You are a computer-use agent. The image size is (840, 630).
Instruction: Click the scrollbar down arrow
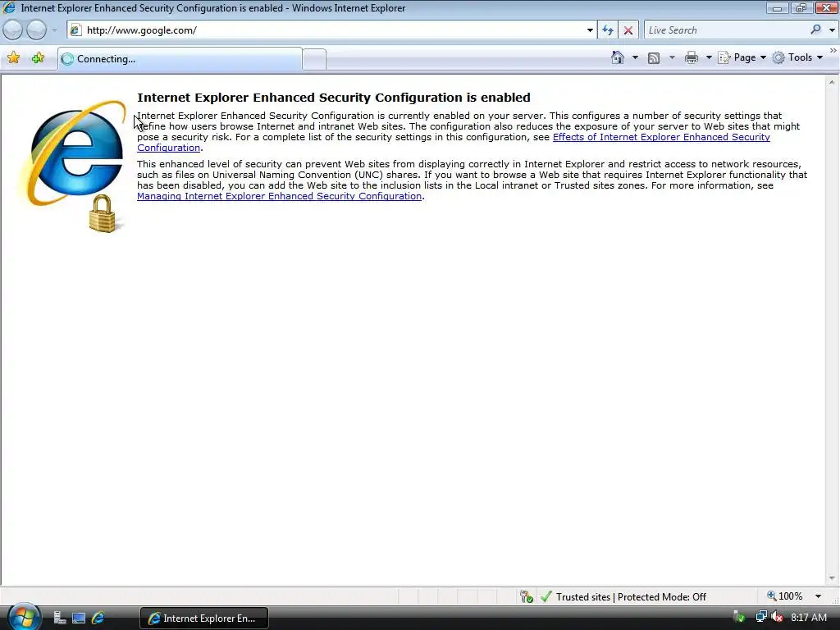832,578
